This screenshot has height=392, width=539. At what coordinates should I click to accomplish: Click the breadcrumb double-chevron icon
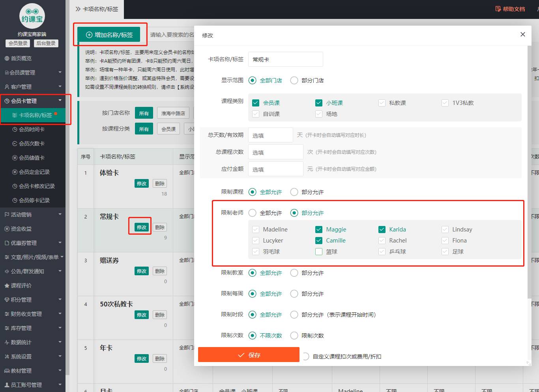[78, 9]
